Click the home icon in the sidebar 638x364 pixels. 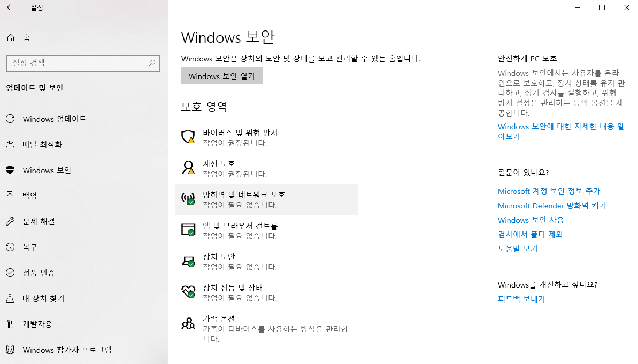[11, 38]
